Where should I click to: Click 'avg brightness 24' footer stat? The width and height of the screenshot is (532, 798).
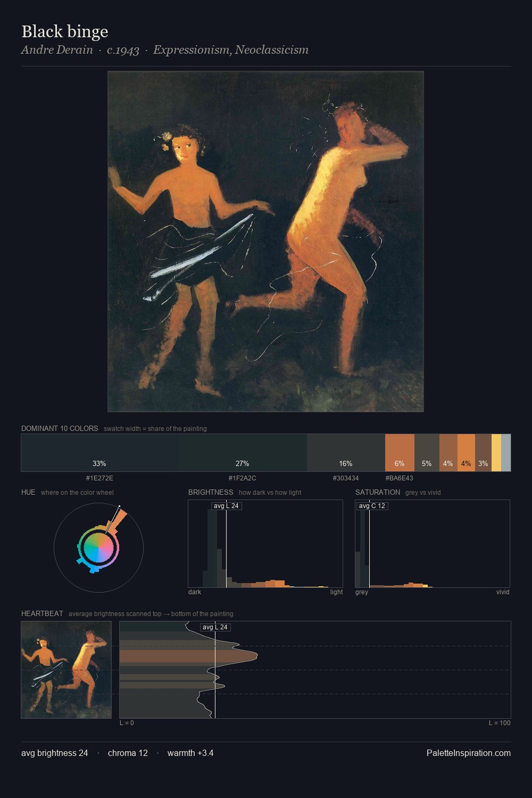[55, 753]
